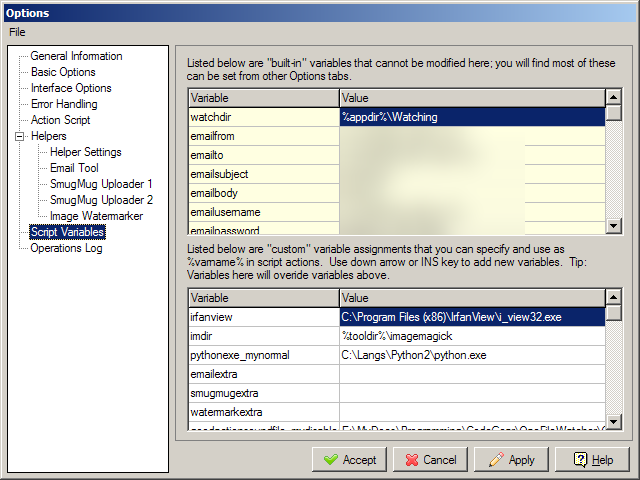Click custom variables scrollbar thumb
640x480 pixels.
(x=613, y=313)
